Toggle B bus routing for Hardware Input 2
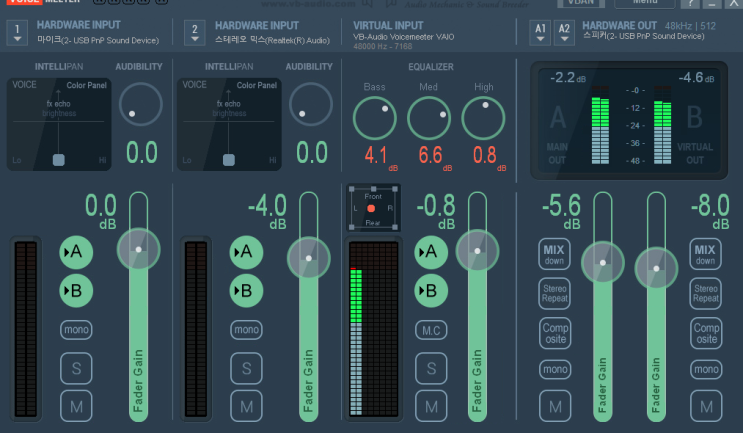The width and height of the screenshot is (743, 433). coord(246,290)
